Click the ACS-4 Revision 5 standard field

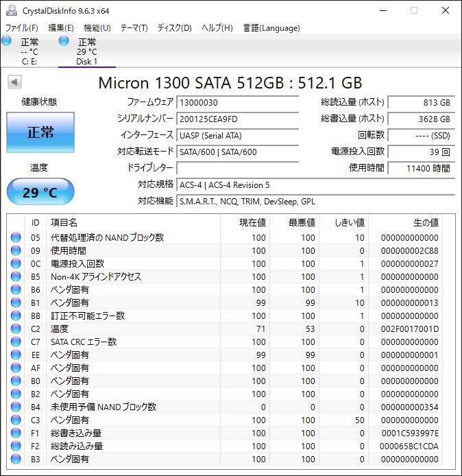[x=316, y=185]
